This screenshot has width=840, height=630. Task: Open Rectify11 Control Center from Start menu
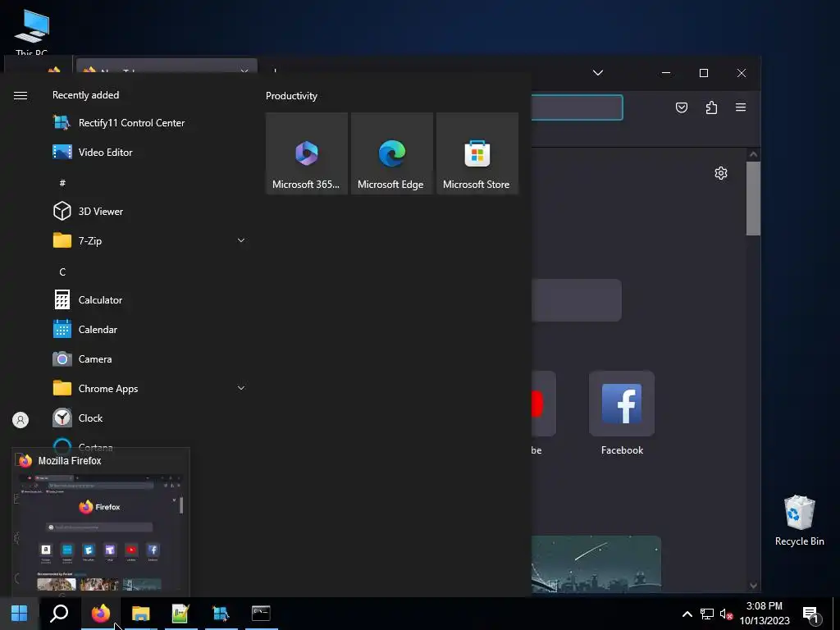click(149, 123)
